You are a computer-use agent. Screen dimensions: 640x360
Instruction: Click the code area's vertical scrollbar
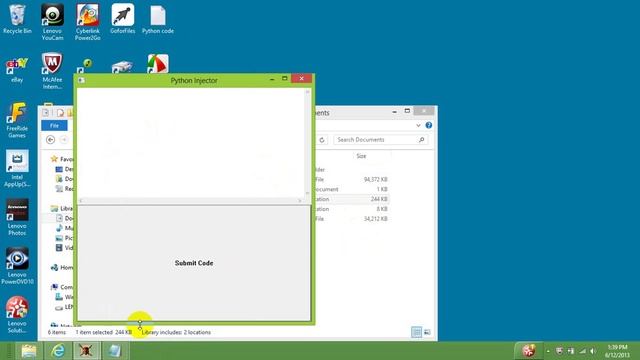coord(307,143)
